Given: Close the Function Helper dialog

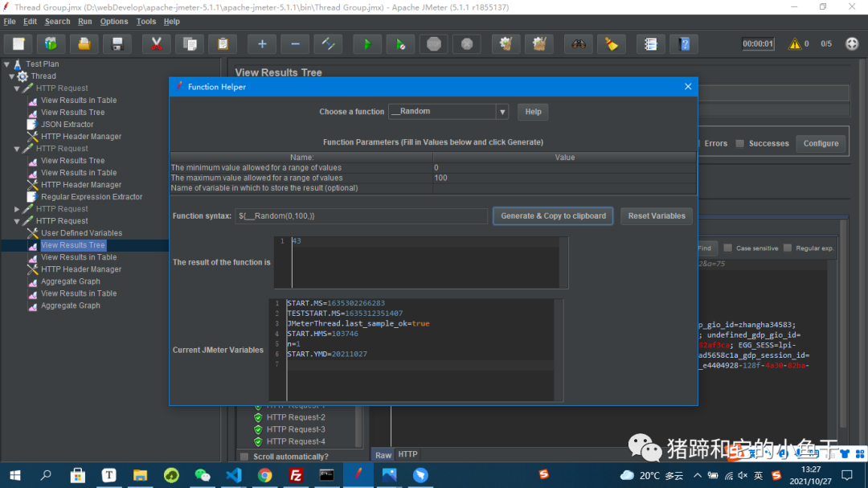Looking at the screenshot, I should (x=687, y=87).
